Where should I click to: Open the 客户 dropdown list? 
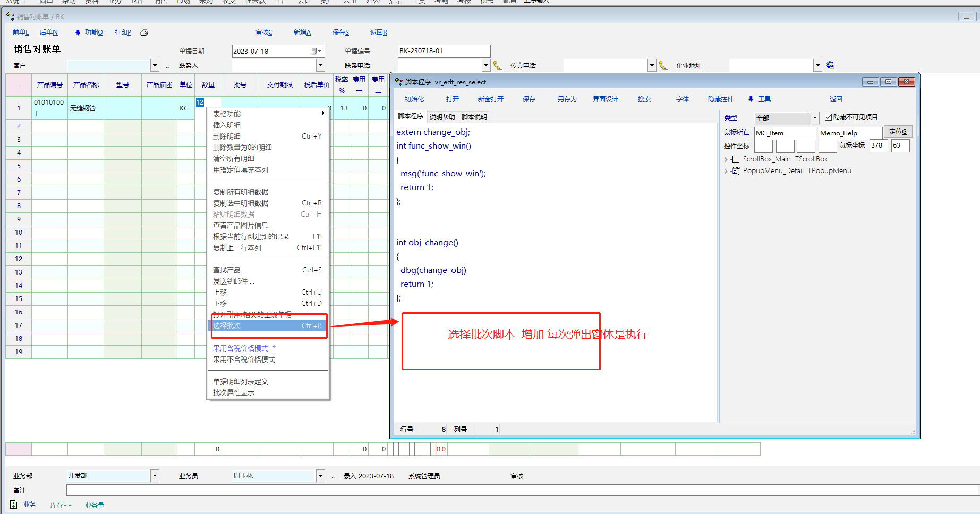[x=155, y=65]
